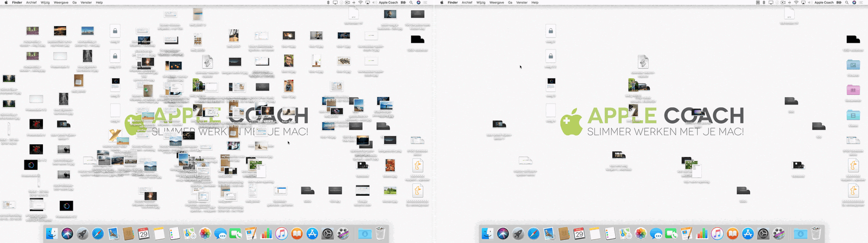This screenshot has height=243, width=868.
Task: Open Finder menu in right menu bar
Action: click(x=453, y=2)
